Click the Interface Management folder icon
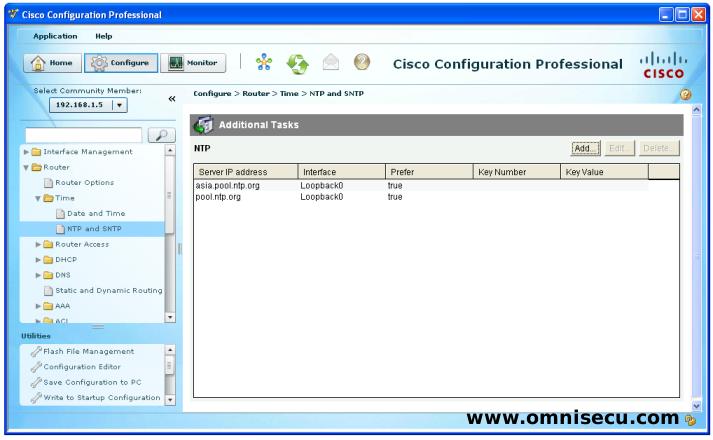 [36, 152]
